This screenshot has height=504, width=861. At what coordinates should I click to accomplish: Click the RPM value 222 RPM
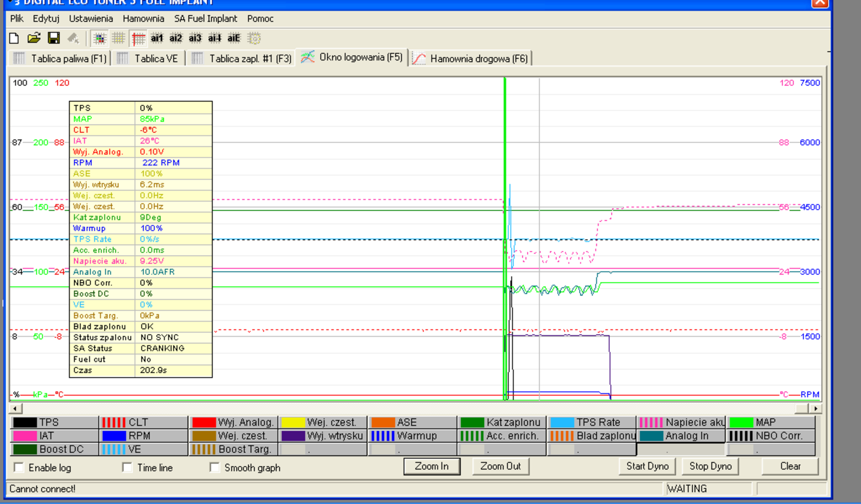pos(161,163)
